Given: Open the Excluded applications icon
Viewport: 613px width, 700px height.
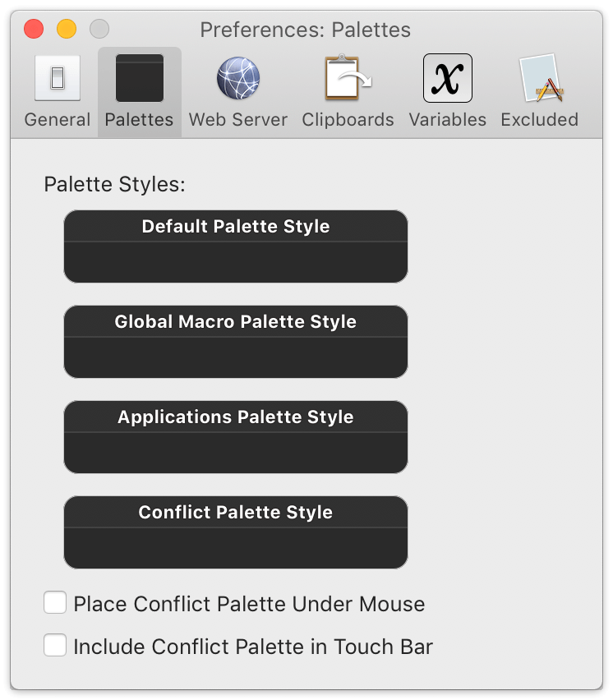Looking at the screenshot, I should click(540, 78).
